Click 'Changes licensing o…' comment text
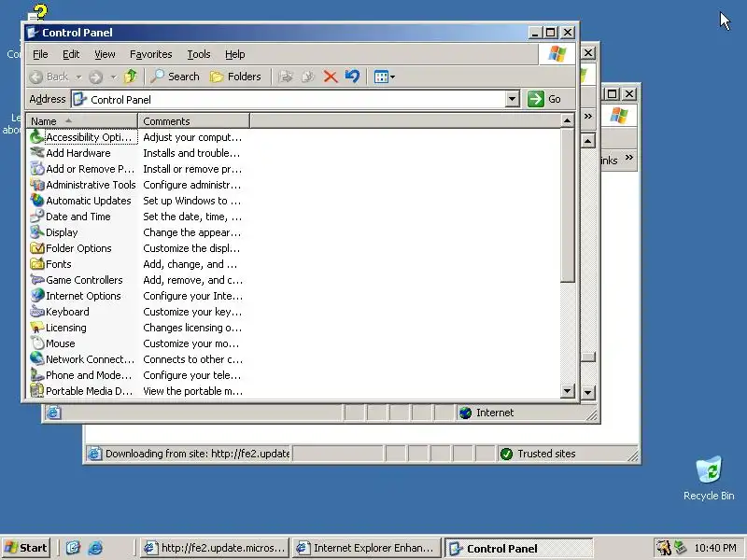The height and width of the screenshot is (560, 747). click(192, 328)
